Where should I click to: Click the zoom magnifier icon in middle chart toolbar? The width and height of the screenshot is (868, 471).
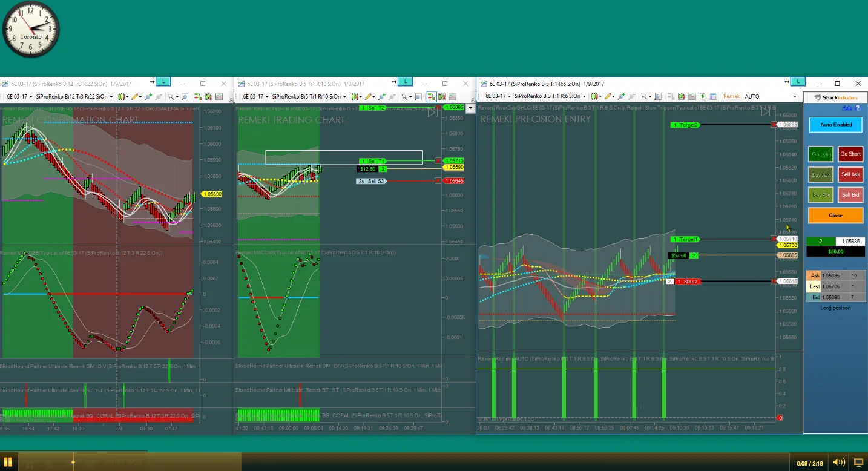(418, 96)
